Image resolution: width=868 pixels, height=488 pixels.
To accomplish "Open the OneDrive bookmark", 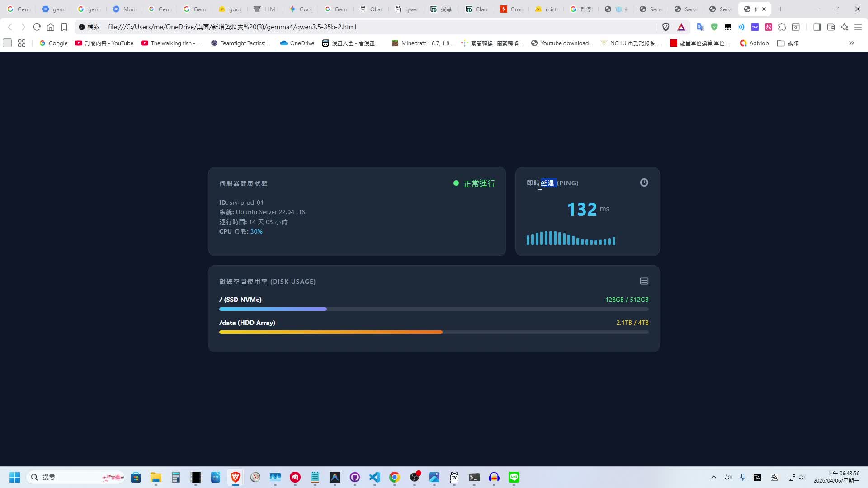I will (x=297, y=43).
